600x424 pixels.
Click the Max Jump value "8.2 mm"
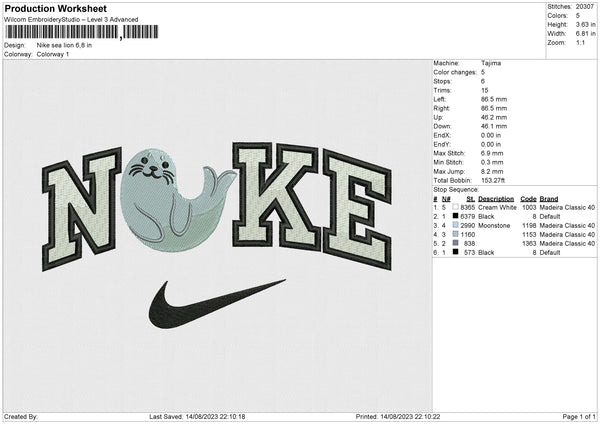[492, 171]
